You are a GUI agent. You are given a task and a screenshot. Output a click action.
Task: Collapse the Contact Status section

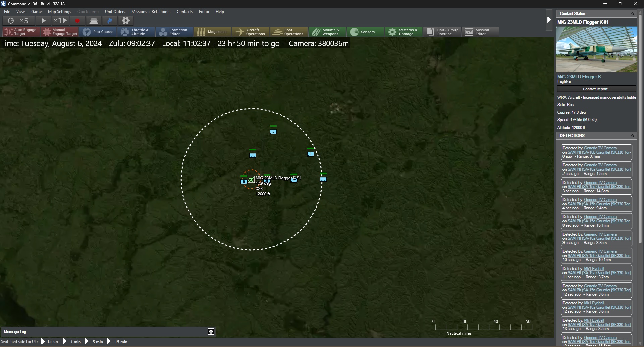[633, 14]
